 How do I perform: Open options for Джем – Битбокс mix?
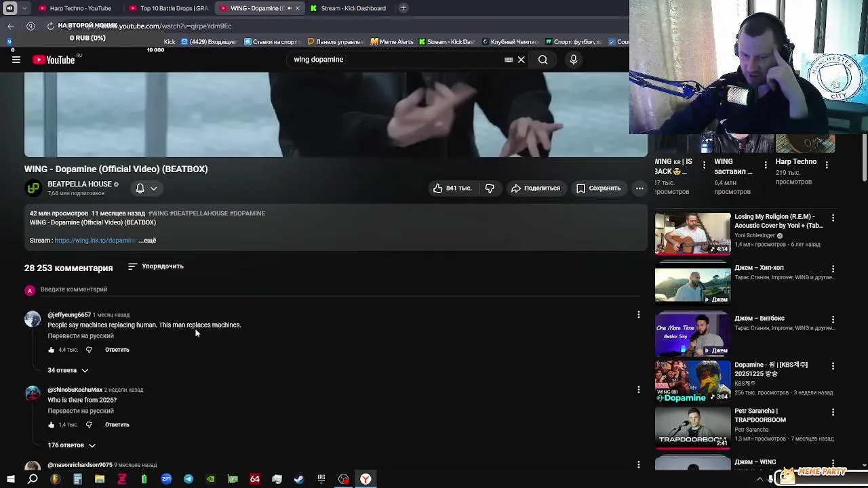[833, 319]
